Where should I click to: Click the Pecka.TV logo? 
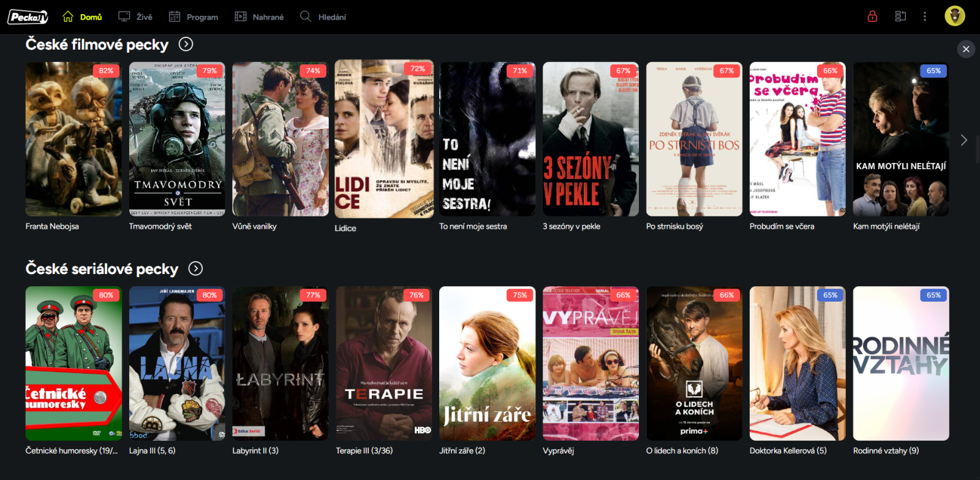(x=28, y=17)
